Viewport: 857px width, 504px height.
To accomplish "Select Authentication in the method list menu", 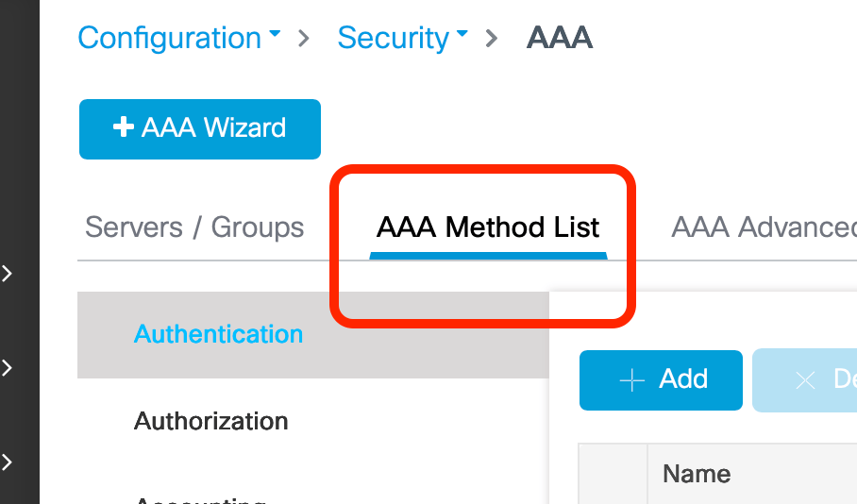I will click(x=218, y=334).
